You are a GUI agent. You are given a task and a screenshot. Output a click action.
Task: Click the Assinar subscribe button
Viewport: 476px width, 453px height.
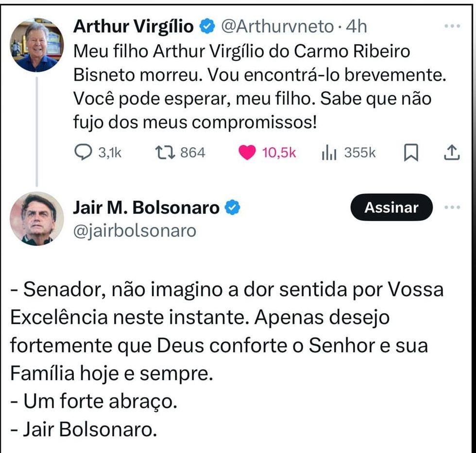coord(391,208)
